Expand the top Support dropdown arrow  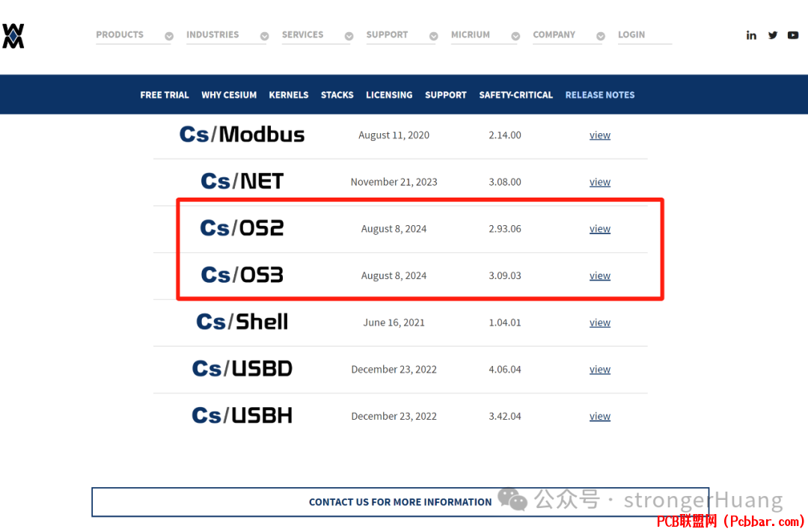tap(434, 36)
